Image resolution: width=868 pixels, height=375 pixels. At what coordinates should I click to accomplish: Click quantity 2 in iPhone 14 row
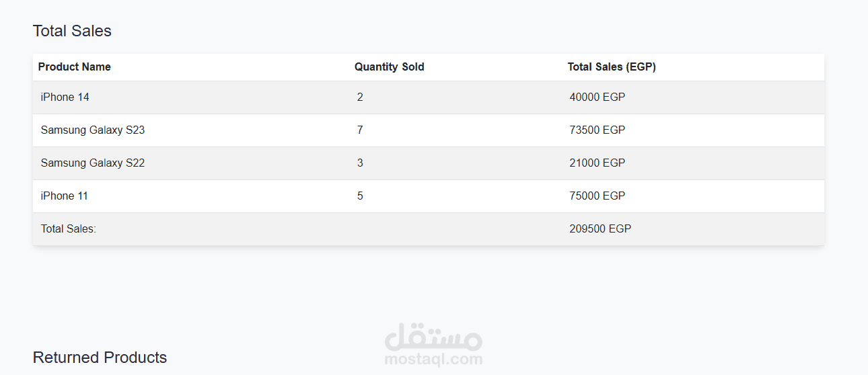tap(360, 97)
